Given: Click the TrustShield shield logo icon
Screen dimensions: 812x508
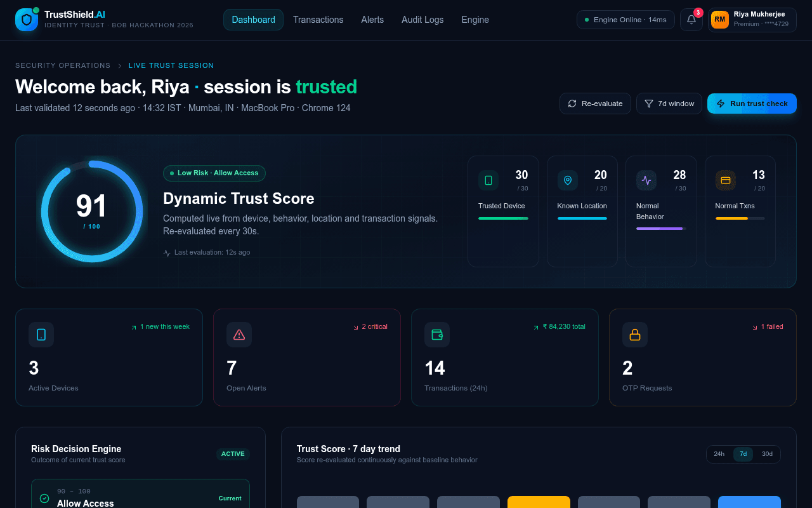Looking at the screenshot, I should (27, 20).
